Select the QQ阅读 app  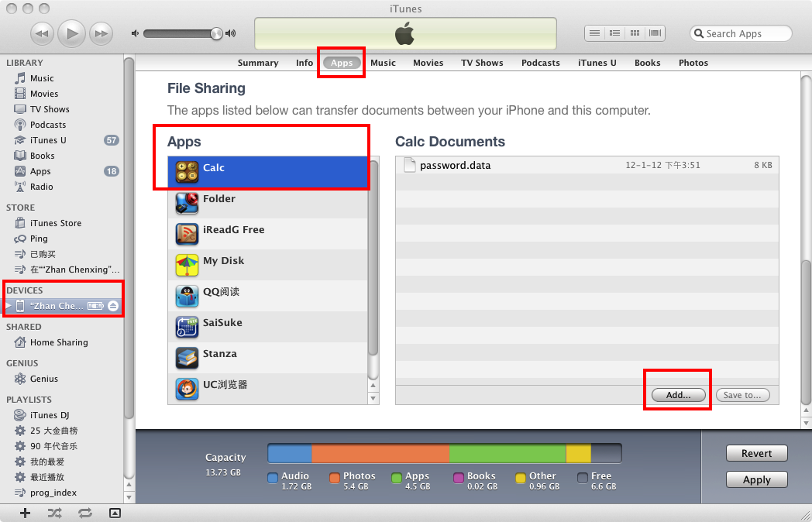268,296
